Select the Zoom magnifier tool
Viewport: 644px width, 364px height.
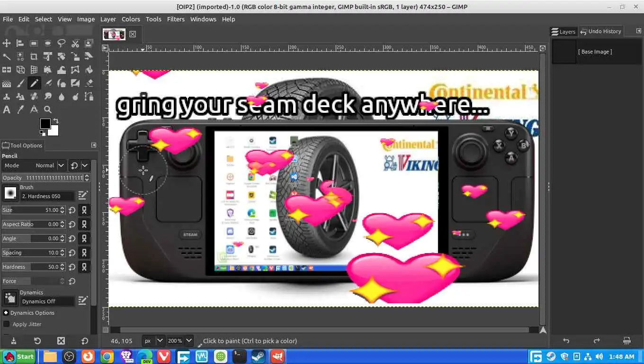coord(48,109)
